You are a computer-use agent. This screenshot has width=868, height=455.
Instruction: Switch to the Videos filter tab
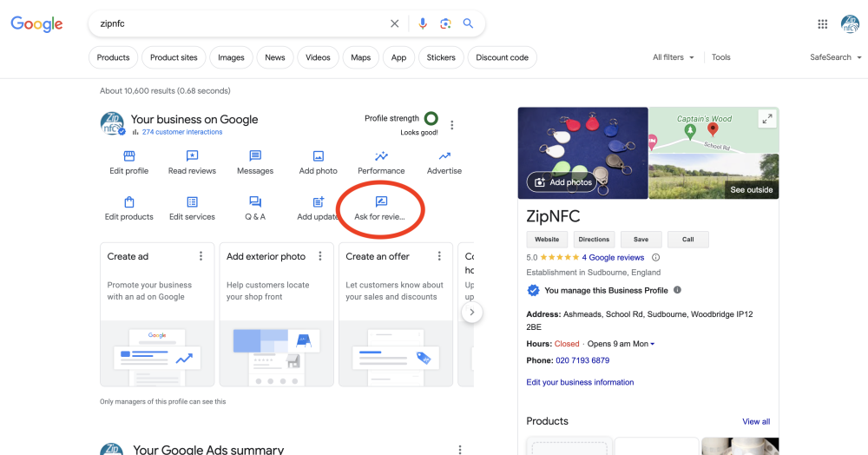[x=318, y=57]
